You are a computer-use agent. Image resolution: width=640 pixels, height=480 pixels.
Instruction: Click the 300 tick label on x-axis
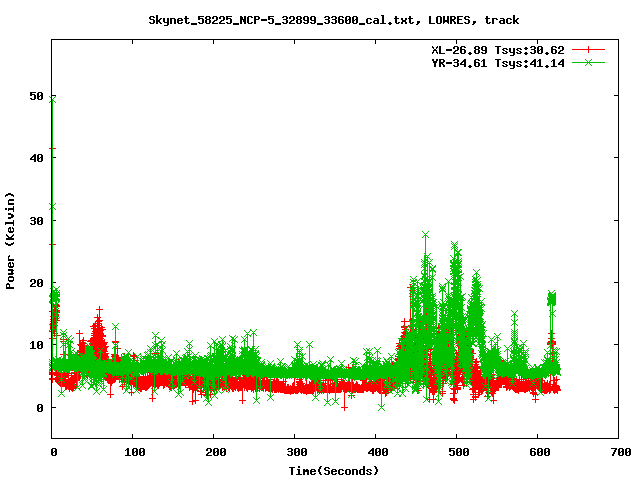click(x=296, y=452)
